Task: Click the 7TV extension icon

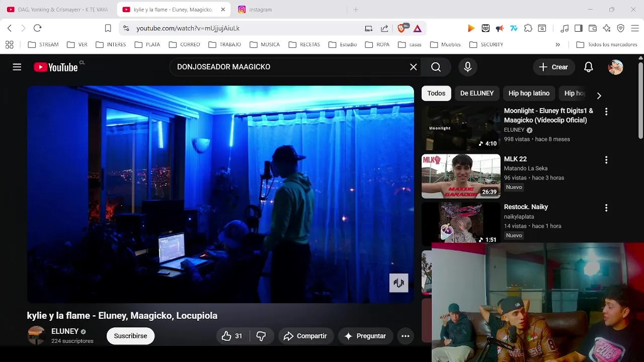Action: pos(514,28)
